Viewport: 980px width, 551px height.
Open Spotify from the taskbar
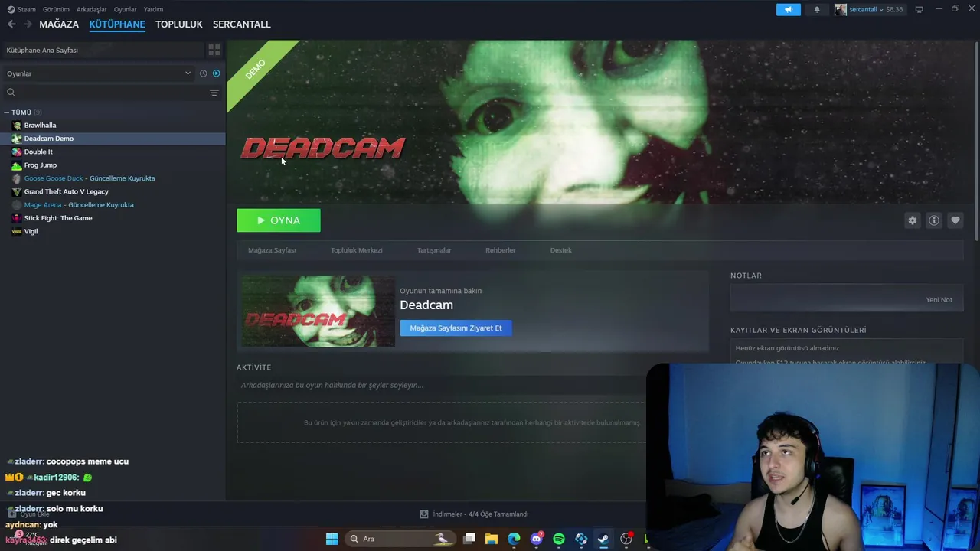559,539
